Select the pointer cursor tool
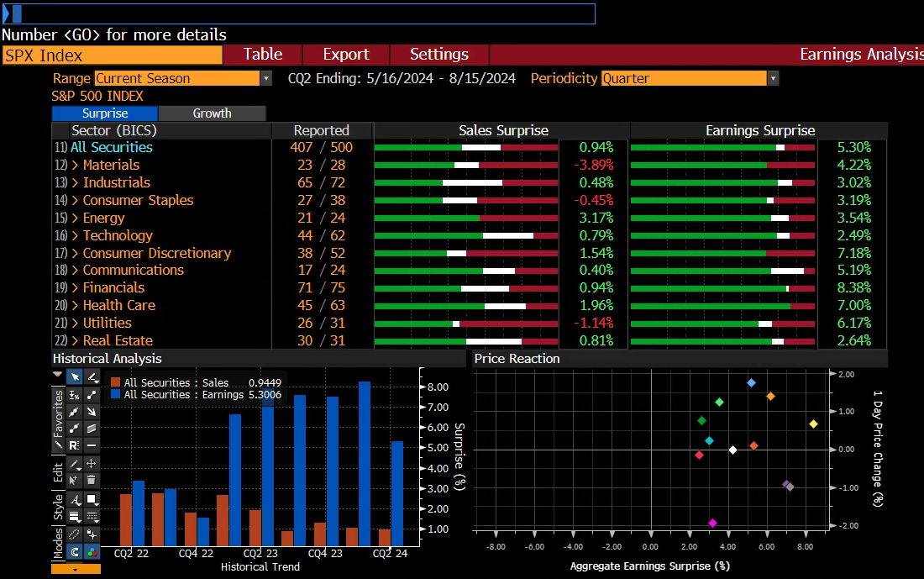 click(74, 376)
